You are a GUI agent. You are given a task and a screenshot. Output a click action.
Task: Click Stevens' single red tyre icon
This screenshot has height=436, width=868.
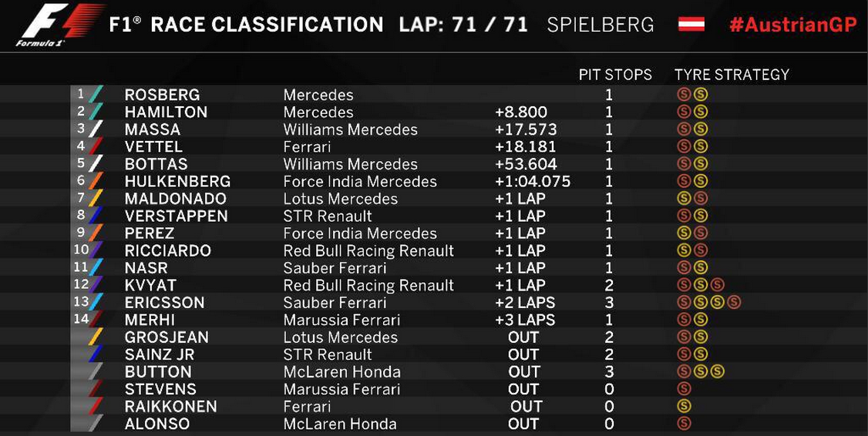click(x=684, y=389)
